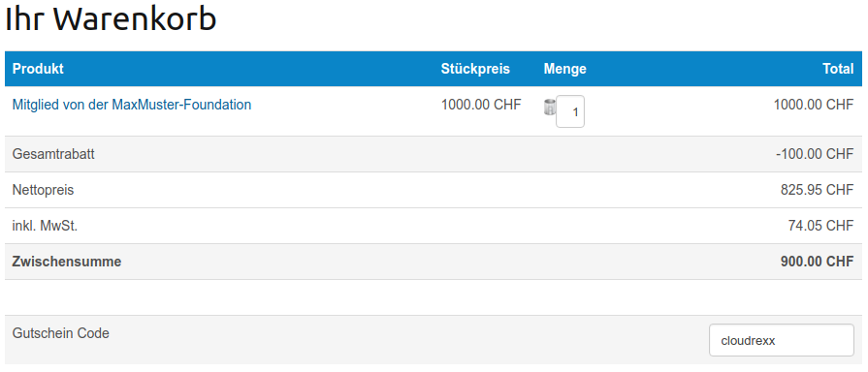Screen dimensions: 868x372
Task: Focus the Gutschein Code input with cloudrexx
Action: tap(782, 340)
